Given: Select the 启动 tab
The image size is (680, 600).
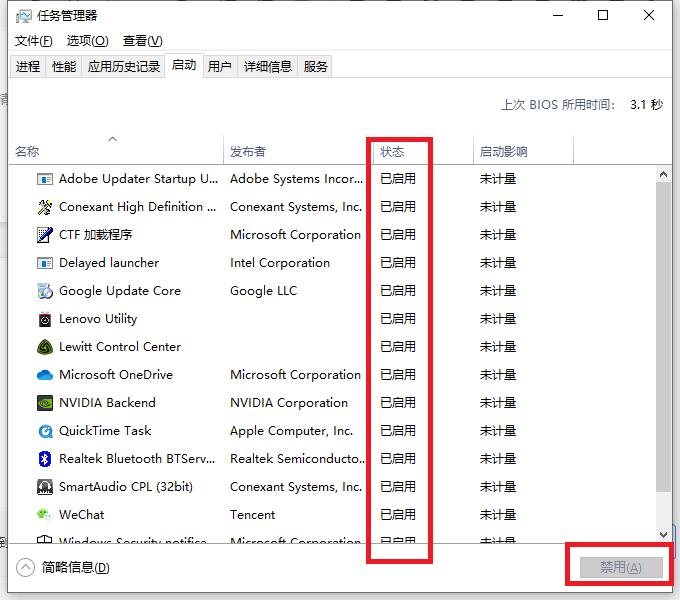Looking at the screenshot, I should pos(184,65).
